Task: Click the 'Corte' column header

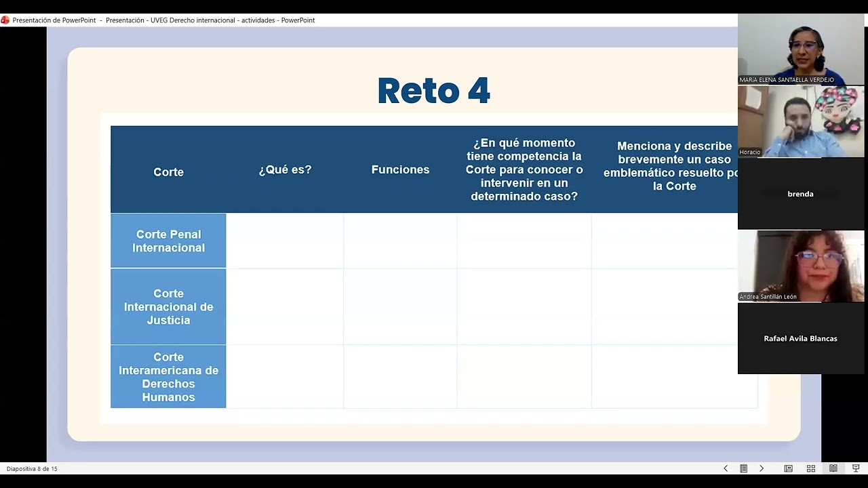Action: (x=168, y=172)
